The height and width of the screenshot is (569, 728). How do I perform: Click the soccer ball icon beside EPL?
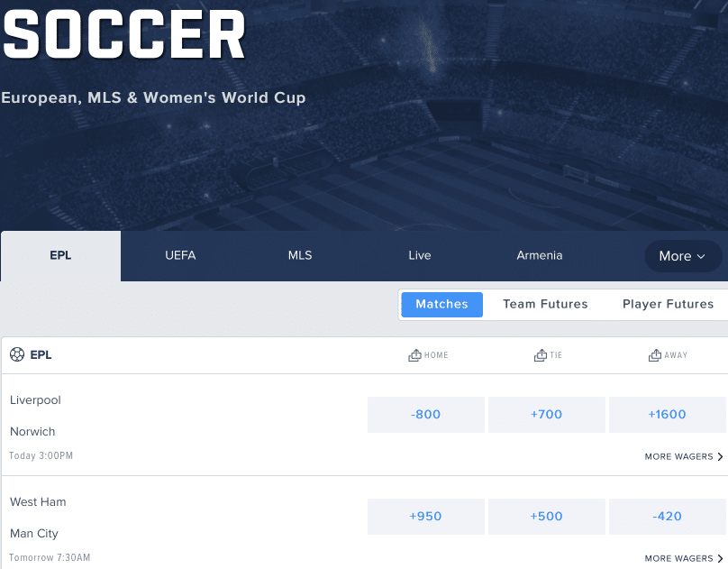pos(15,354)
